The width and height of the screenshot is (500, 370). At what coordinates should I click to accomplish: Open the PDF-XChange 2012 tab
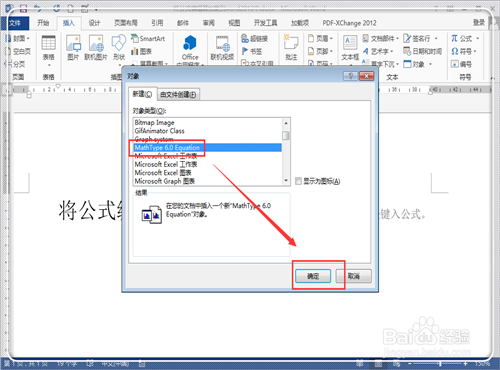point(349,23)
